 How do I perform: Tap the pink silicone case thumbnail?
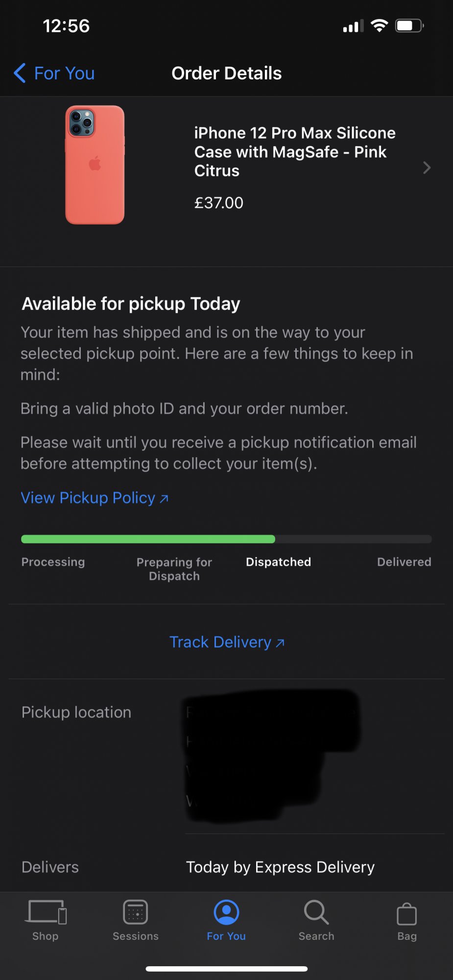point(95,165)
